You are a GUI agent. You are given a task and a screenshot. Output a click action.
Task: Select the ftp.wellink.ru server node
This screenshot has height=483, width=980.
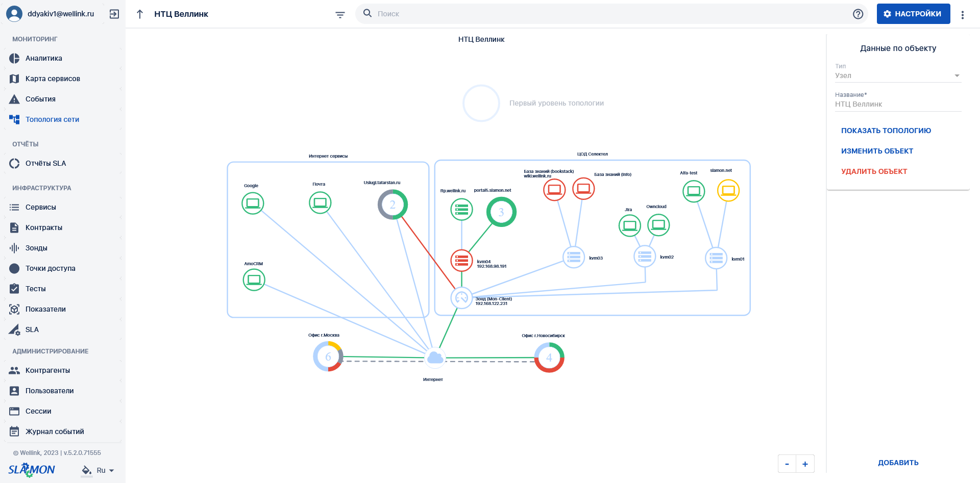(461, 209)
